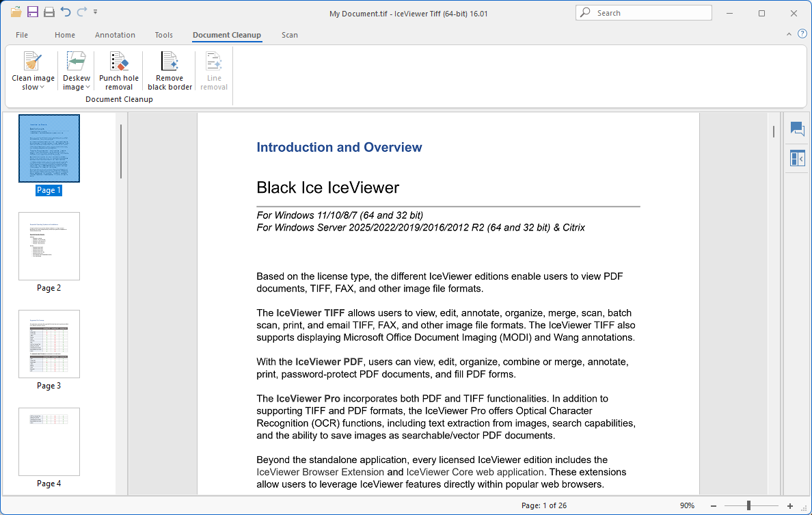Click the Open folder icon in title bar
812x515 pixels.
click(16, 12)
